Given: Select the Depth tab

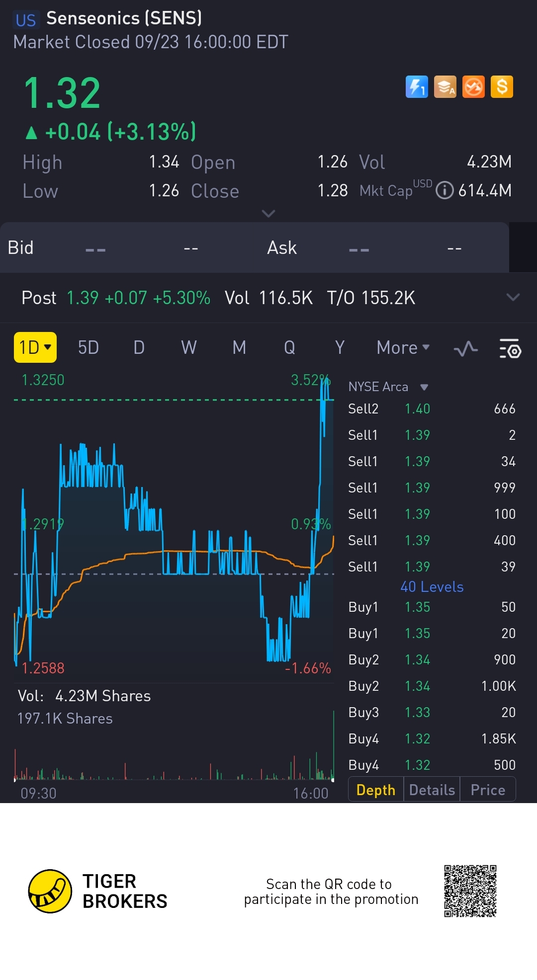Looking at the screenshot, I should coord(376,790).
